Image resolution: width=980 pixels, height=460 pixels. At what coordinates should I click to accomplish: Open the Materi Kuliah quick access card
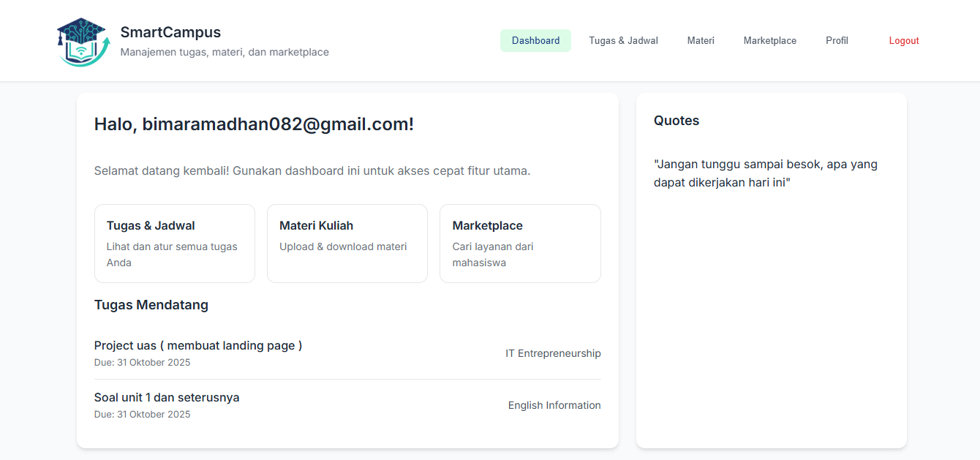[347, 243]
